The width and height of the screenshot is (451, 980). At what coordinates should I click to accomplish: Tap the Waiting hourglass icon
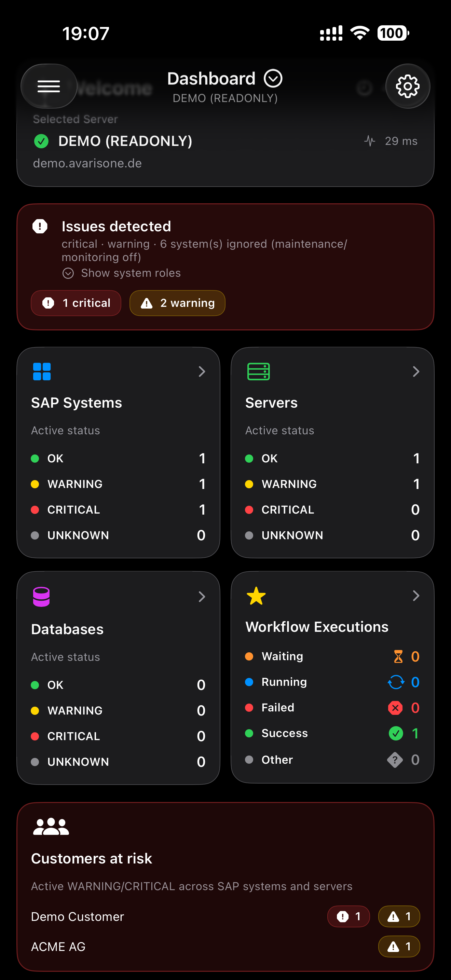398,657
